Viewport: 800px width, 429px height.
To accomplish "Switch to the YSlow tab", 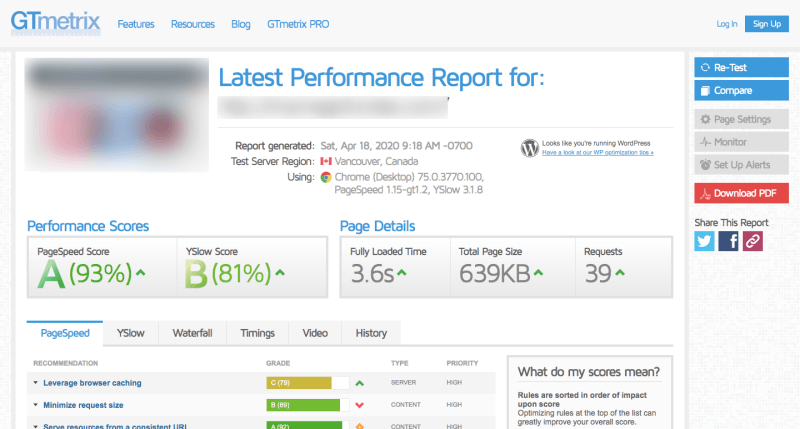I will (x=131, y=333).
